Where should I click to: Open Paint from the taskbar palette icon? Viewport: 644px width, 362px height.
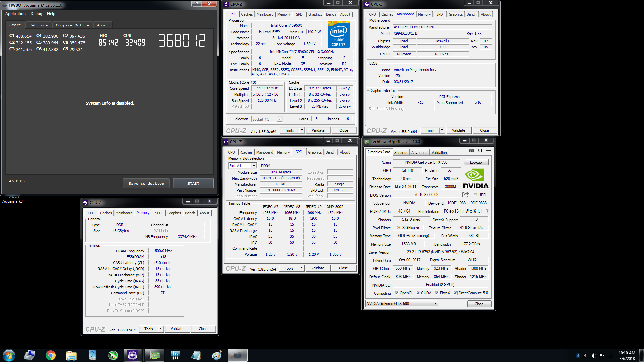coord(217,355)
